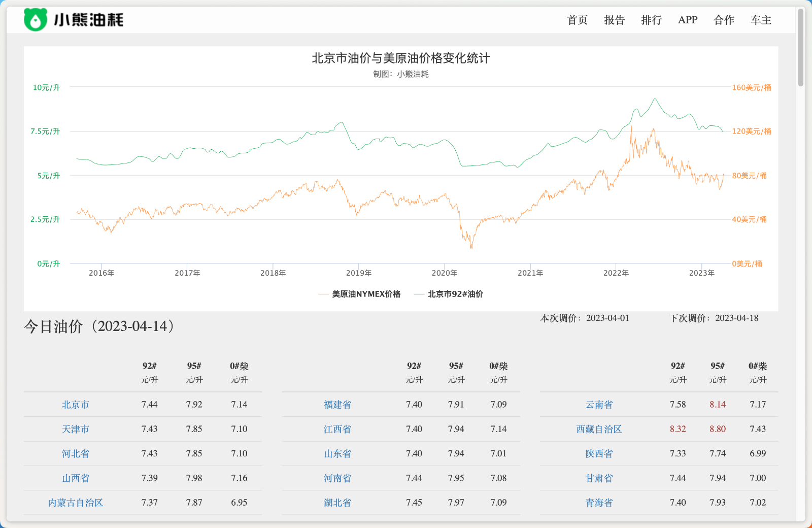The height and width of the screenshot is (528, 812).
Task: Select the 青海省 link
Action: pos(599,503)
